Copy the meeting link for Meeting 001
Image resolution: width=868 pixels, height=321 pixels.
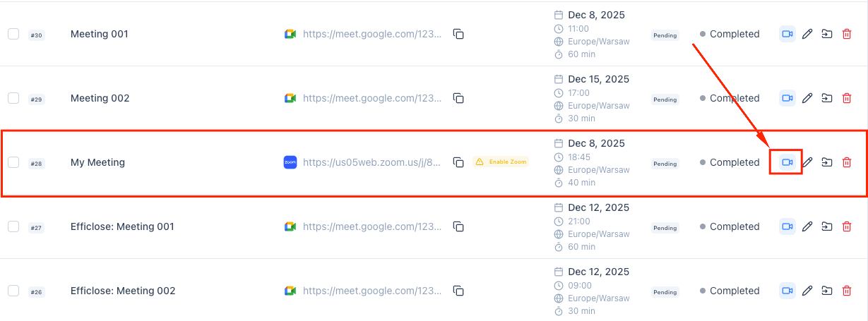458,34
